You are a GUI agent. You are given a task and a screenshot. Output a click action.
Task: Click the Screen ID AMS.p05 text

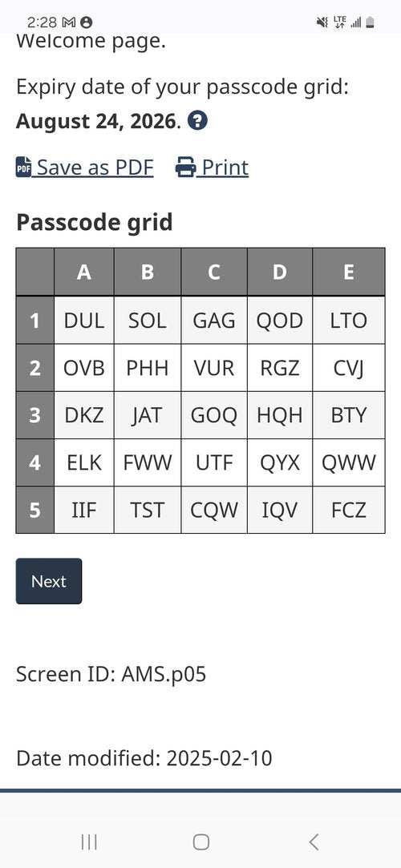[111, 674]
